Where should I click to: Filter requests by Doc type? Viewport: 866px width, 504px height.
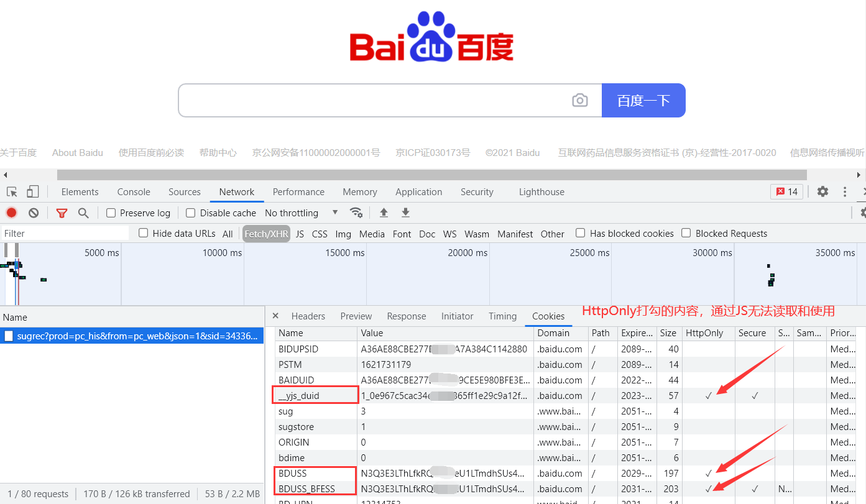[427, 234]
